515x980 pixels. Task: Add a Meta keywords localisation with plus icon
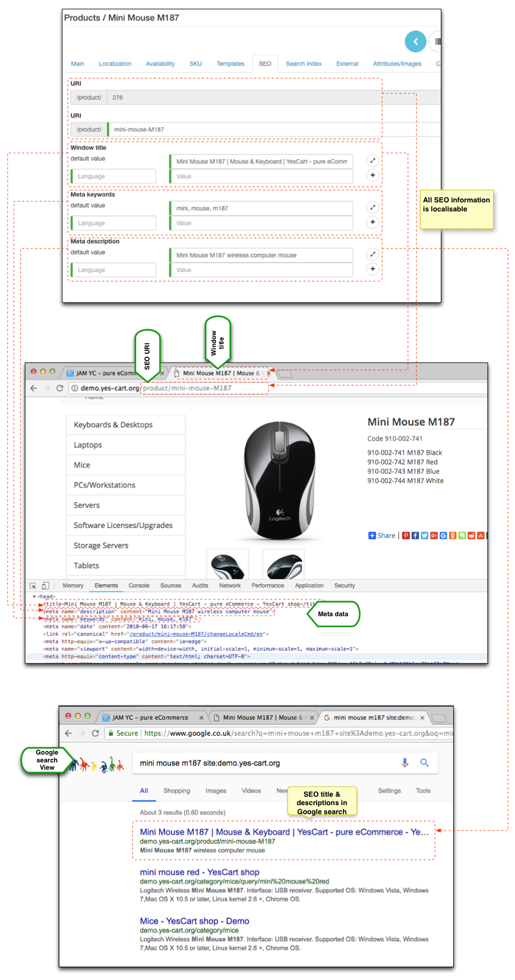372,222
